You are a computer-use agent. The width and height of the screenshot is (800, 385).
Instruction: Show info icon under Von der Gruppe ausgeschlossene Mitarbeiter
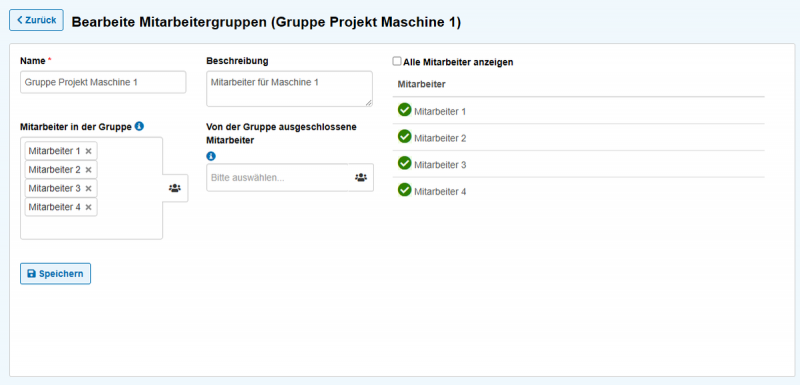211,156
